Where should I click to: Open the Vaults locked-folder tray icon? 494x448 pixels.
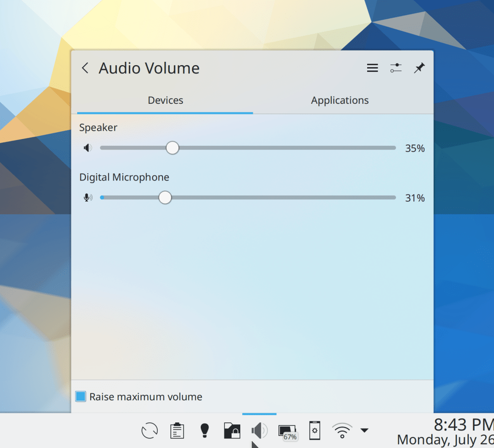tap(232, 430)
